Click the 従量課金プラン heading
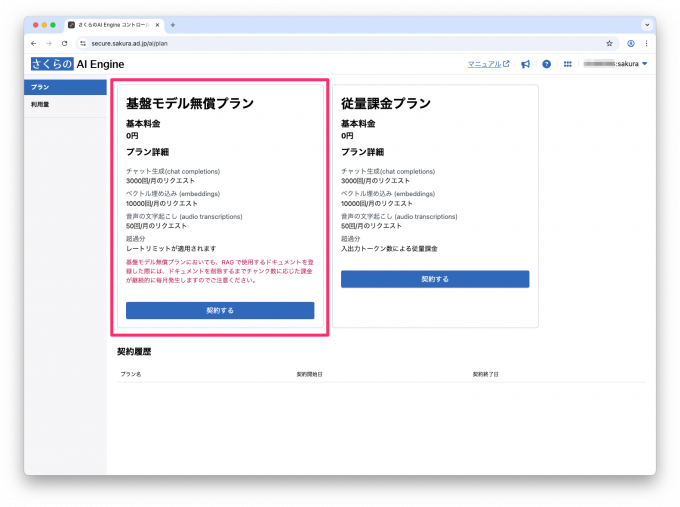680x507 pixels. pos(386,104)
